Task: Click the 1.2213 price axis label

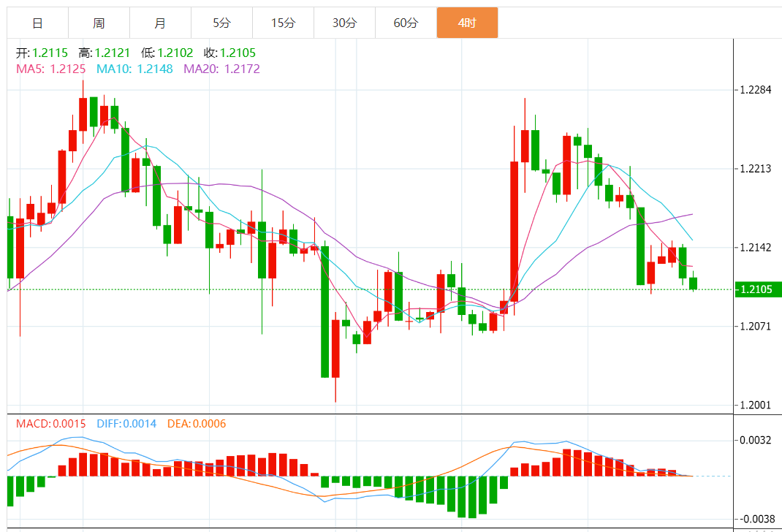Action: click(756, 169)
